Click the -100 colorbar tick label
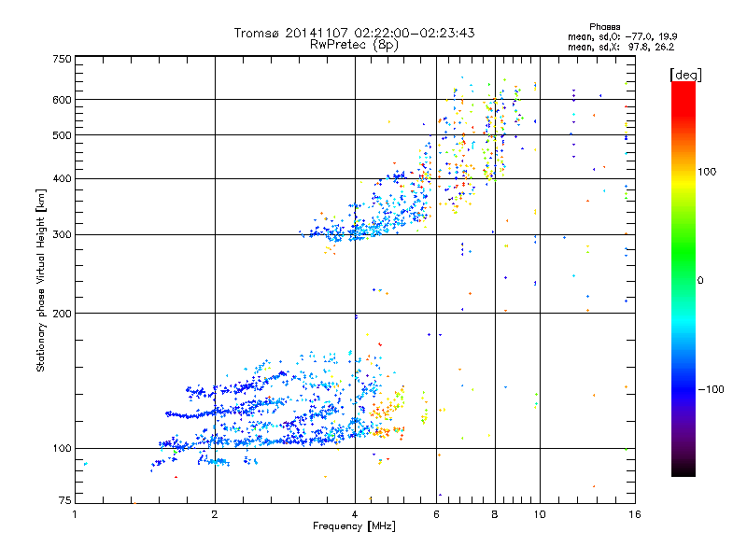 714,388
